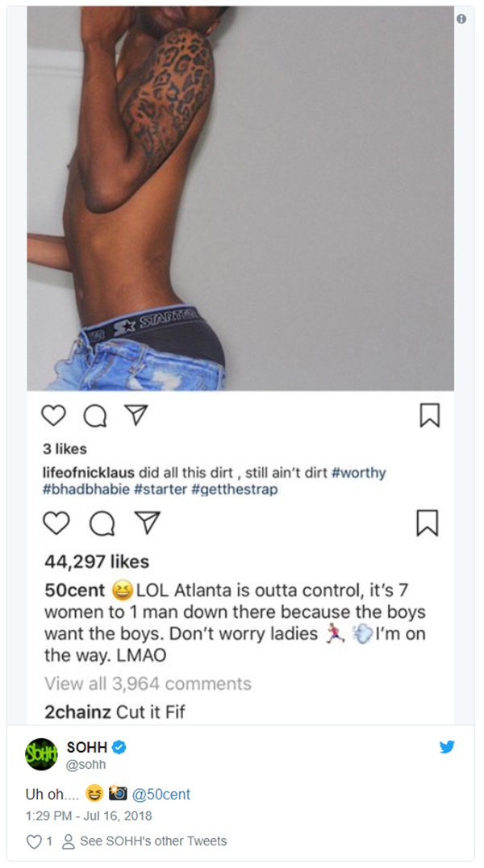
Task: Bookmark the lifeofnicklaus post
Action: point(430,415)
